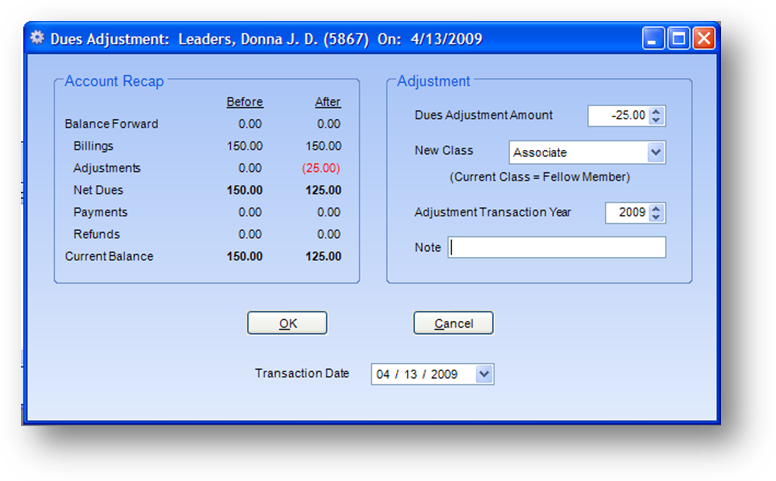This screenshot has height=481, width=776.
Task: Click the Transaction Date label
Action: pyautogui.click(x=302, y=373)
